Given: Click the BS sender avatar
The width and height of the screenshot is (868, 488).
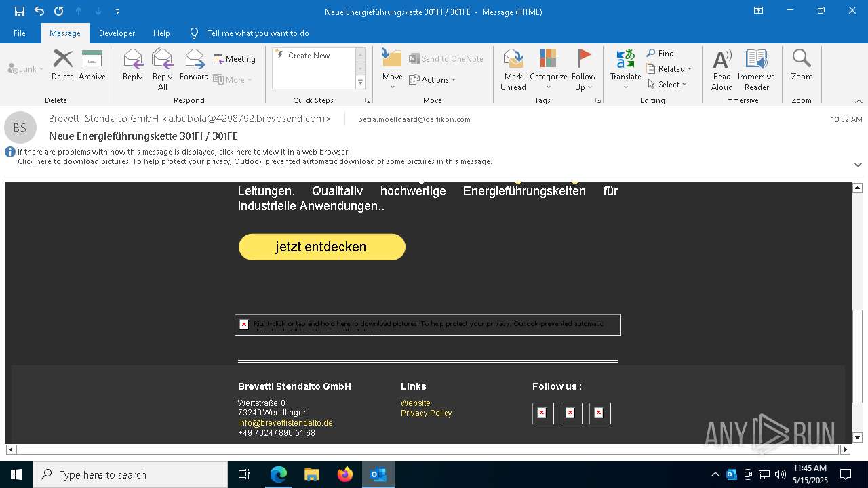Looking at the screenshot, I should tap(20, 127).
